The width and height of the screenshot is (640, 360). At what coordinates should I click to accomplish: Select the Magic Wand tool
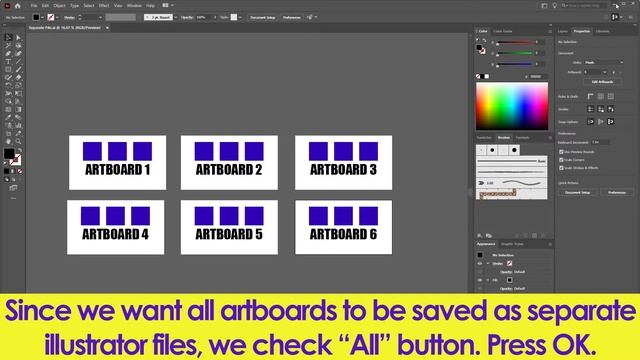[x=8, y=46]
